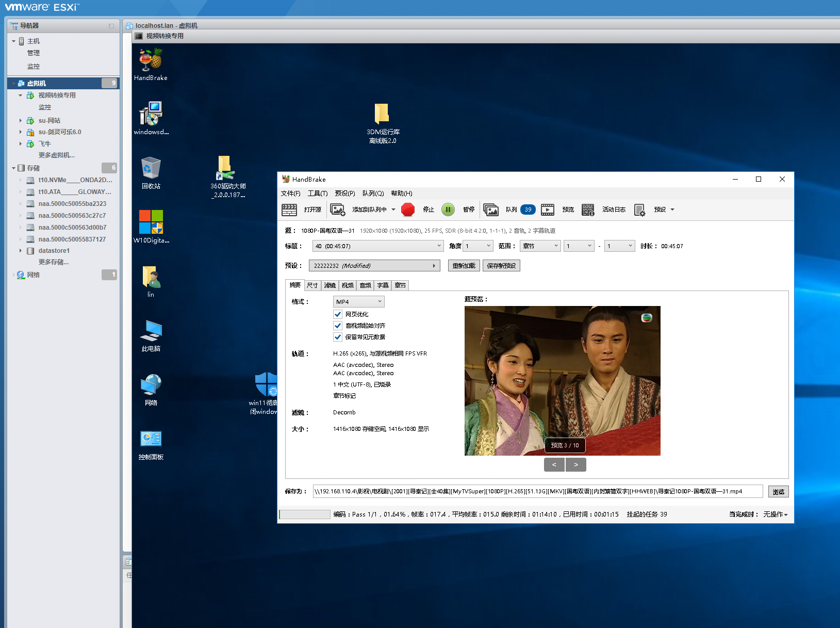Click the 保存为 output path field
The width and height of the screenshot is (840, 628).
538,491
